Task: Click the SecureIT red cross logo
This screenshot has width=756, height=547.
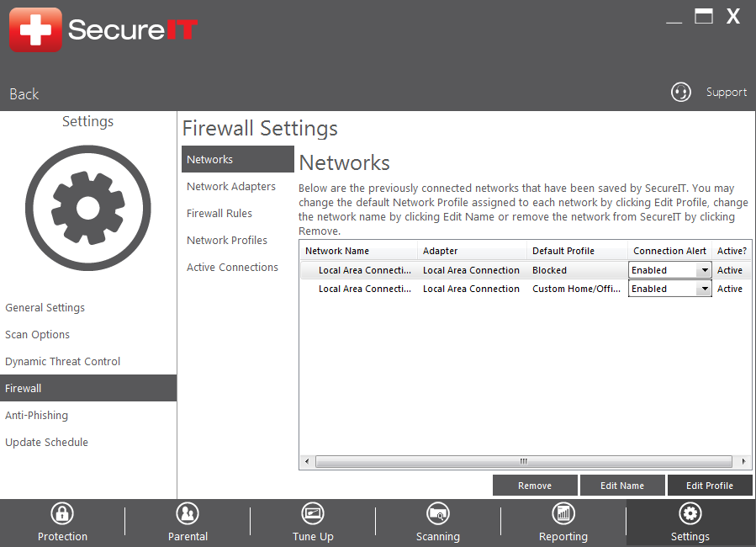Action: (x=35, y=29)
